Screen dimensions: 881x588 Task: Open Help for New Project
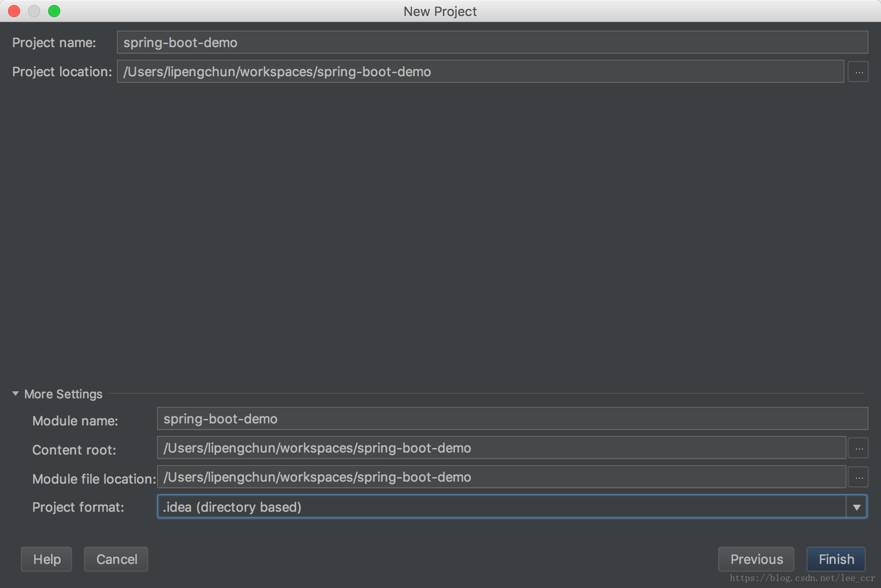click(x=47, y=559)
